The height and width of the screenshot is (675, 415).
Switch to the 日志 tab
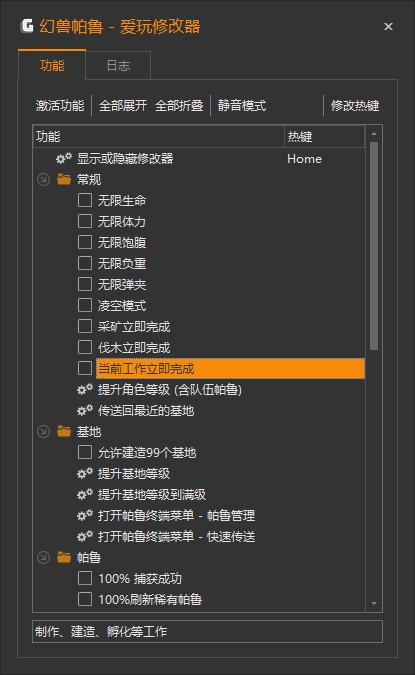tap(118, 65)
